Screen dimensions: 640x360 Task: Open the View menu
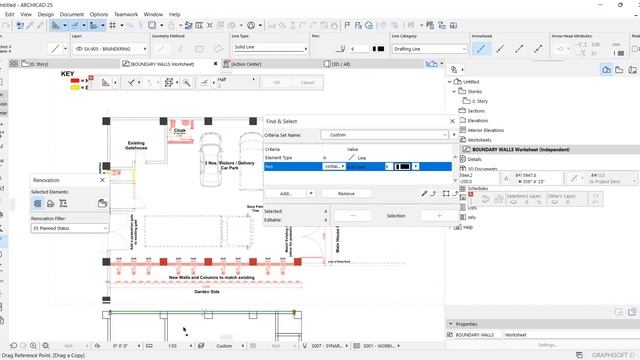click(26, 14)
